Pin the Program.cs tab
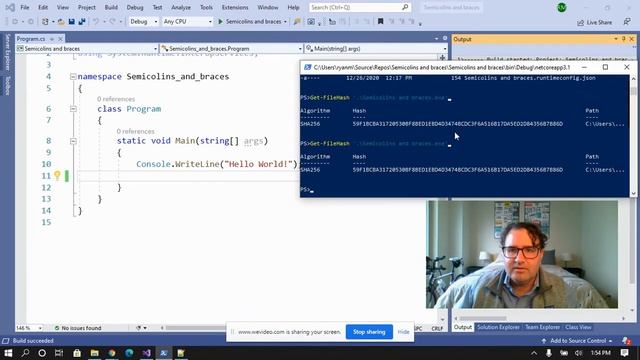Screen dimensions: 640x360 point(52,39)
